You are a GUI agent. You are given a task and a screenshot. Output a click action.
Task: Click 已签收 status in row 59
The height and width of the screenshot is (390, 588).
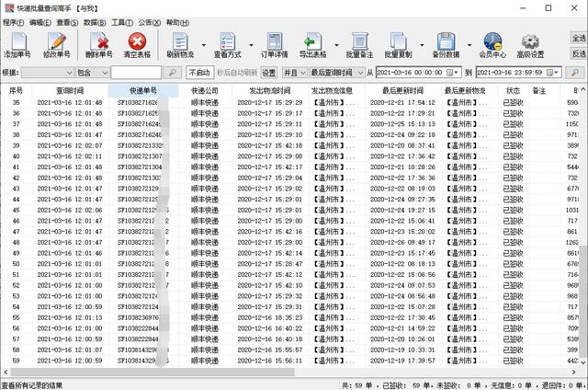(x=513, y=361)
